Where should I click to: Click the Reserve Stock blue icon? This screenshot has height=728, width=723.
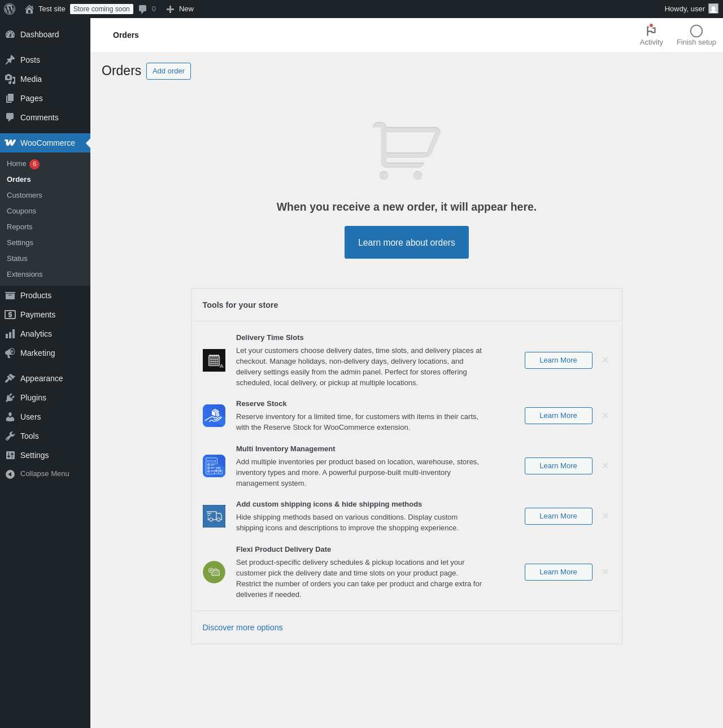pos(214,416)
